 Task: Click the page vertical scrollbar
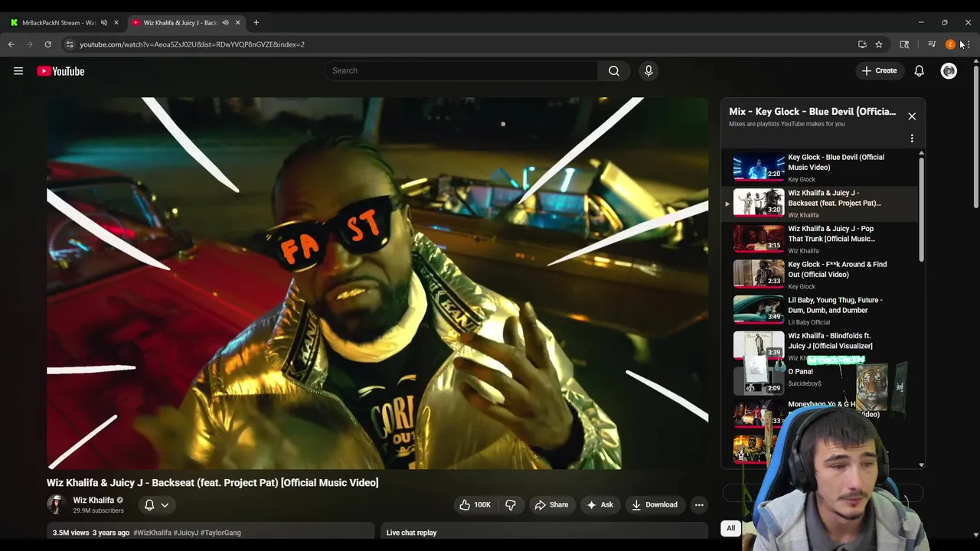(x=976, y=138)
